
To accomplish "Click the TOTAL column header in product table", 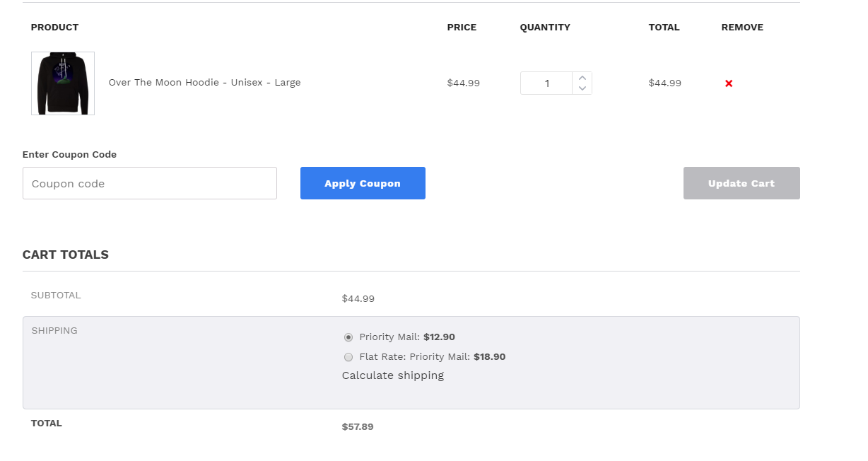I will 664,28.
